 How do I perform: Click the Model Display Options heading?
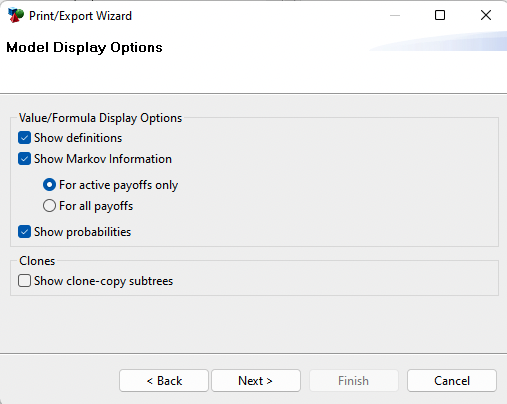pyautogui.click(x=84, y=48)
